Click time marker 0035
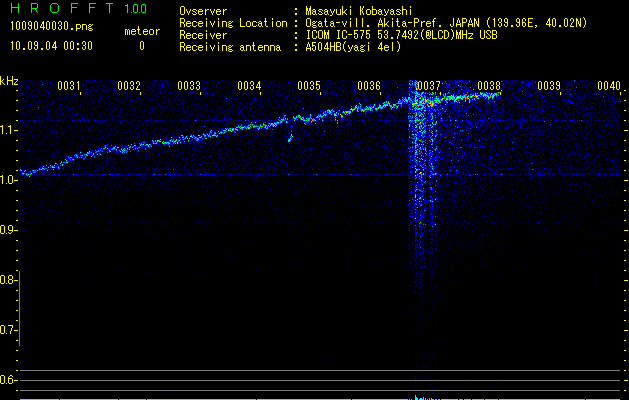 coord(309,85)
